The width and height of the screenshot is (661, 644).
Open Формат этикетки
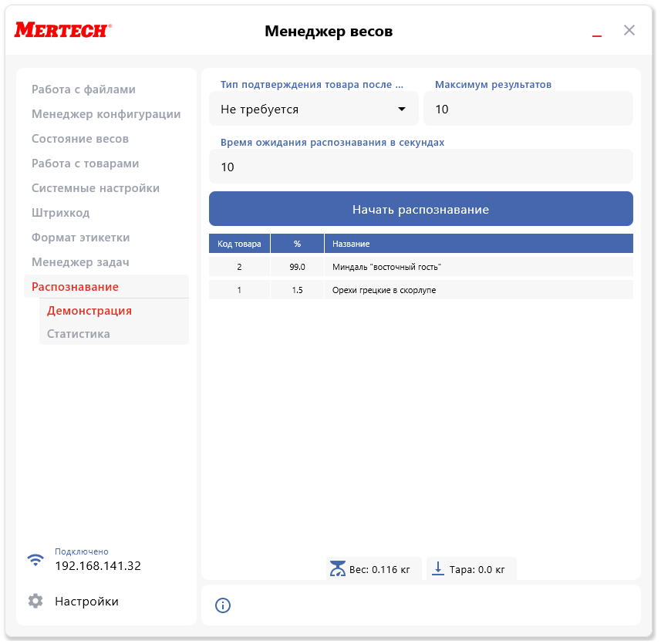[x=80, y=238]
